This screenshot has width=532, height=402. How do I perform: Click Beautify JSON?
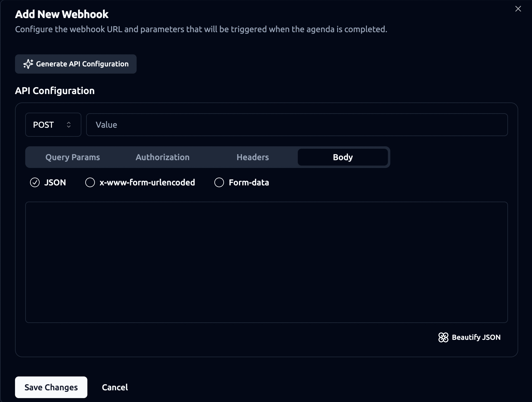click(470, 337)
